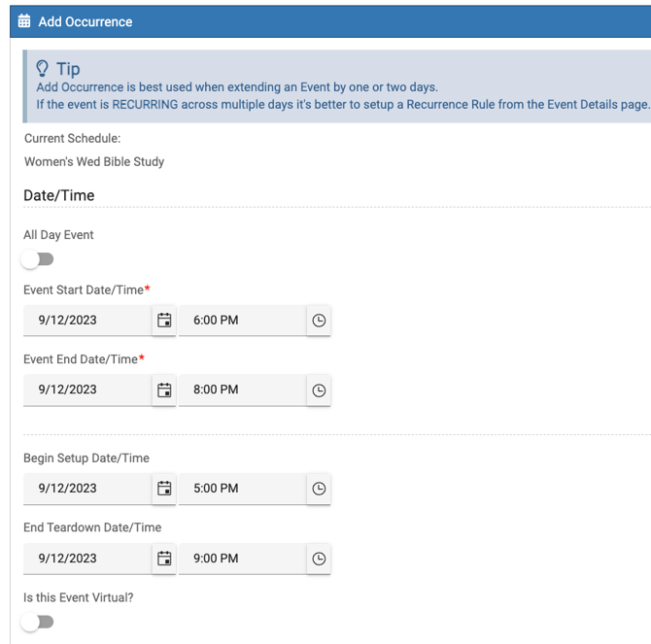Open clock picker for Event Start Time

(x=319, y=320)
